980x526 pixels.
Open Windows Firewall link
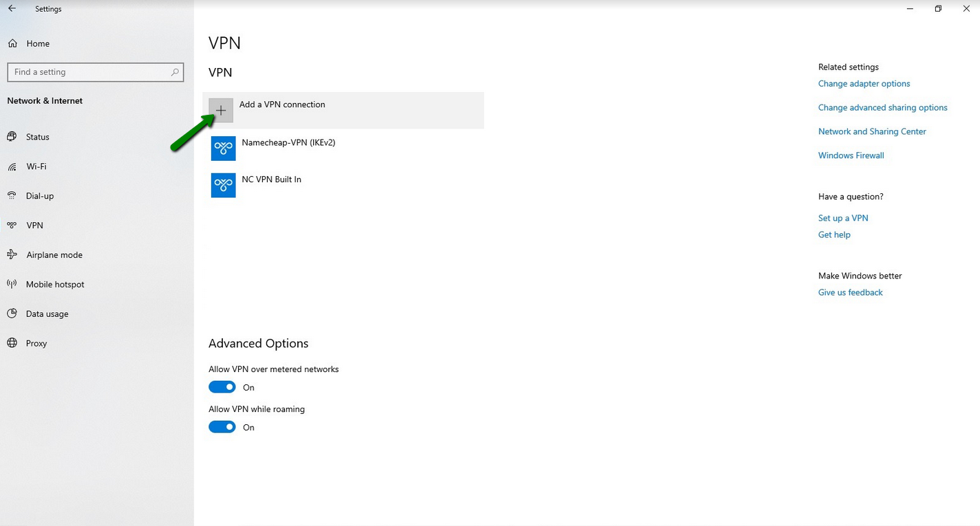tap(851, 155)
